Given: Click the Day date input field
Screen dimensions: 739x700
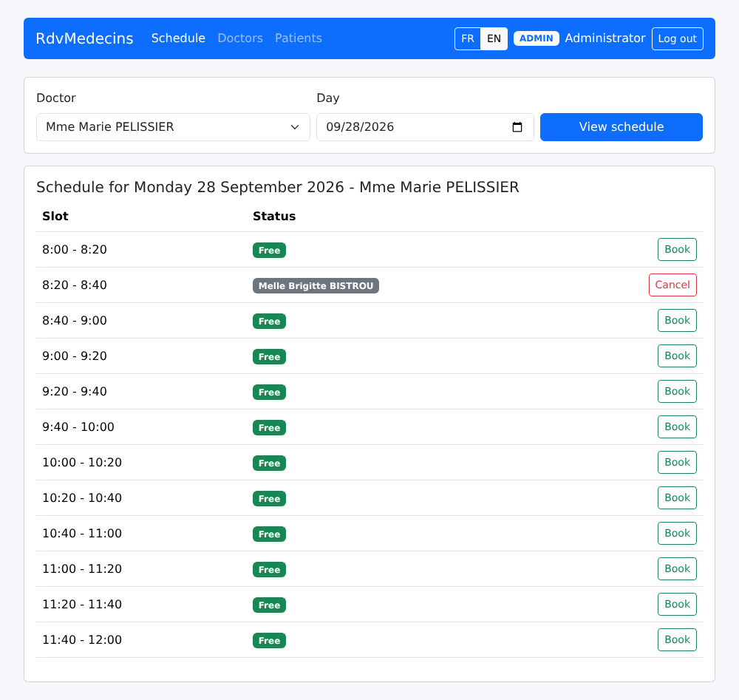Looking at the screenshot, I should pyautogui.click(x=425, y=127).
